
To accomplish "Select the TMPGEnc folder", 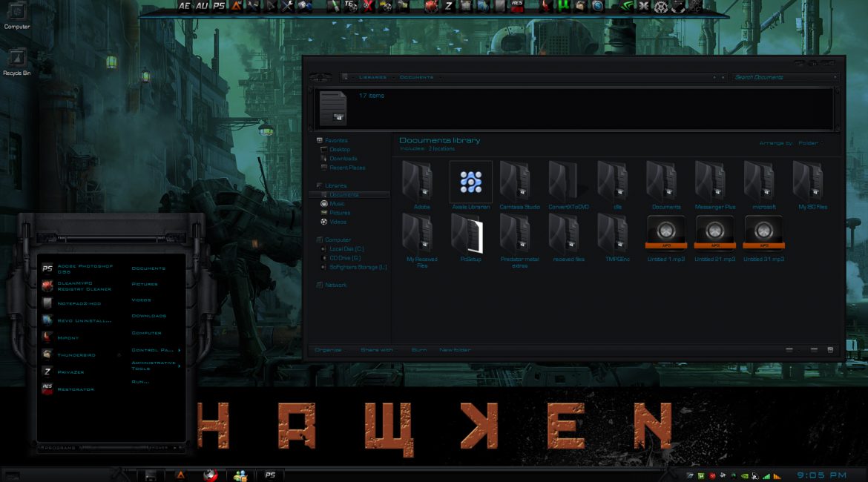I will [617, 238].
